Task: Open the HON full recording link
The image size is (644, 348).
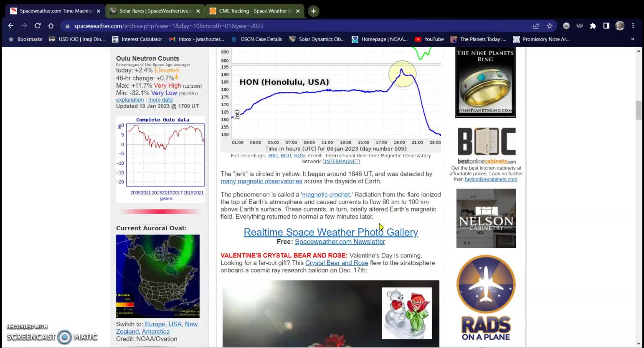Action: click(x=299, y=156)
